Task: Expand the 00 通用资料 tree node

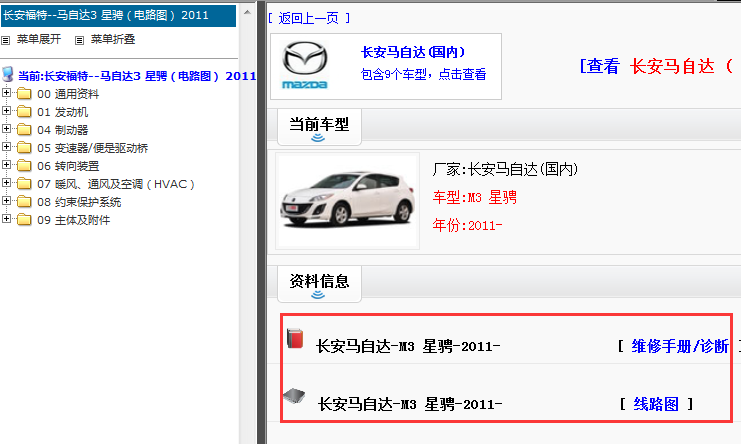Action: (6, 93)
